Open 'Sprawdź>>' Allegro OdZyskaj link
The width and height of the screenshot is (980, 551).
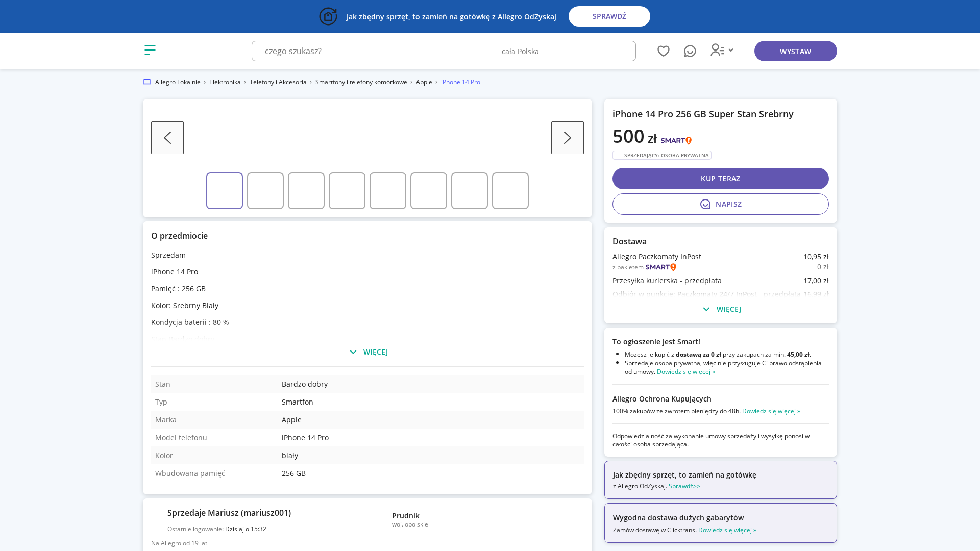pyautogui.click(x=684, y=486)
